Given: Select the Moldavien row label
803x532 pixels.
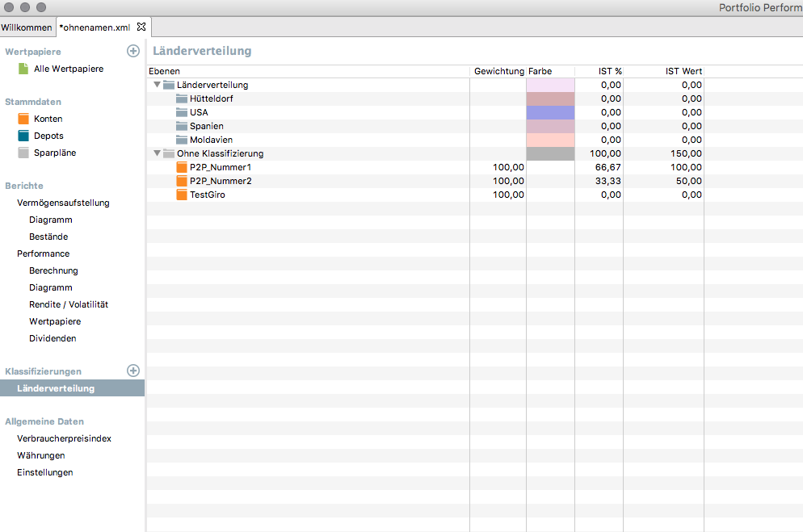Looking at the screenshot, I should pos(212,140).
